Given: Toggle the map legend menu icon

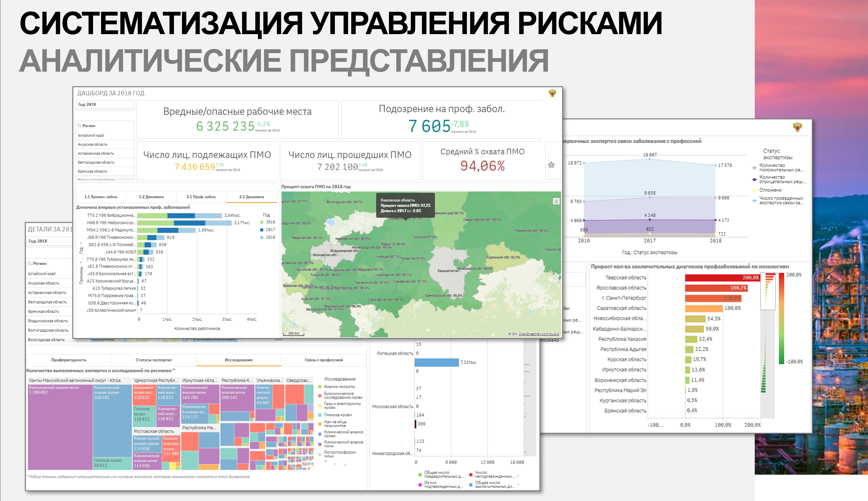Looking at the screenshot, I should [556, 201].
